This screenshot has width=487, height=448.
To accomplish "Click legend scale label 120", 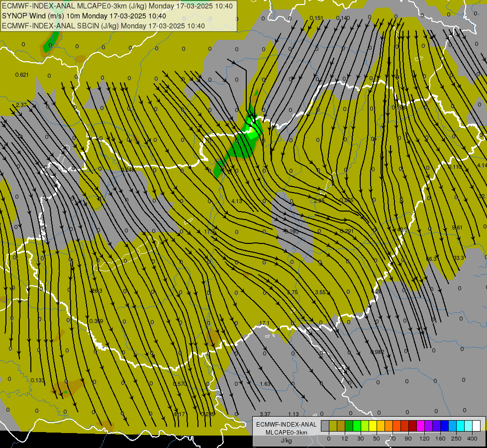I will (425, 439).
